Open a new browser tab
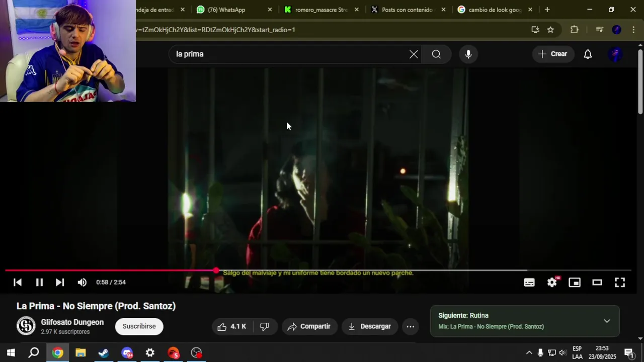644x362 pixels. click(547, 10)
